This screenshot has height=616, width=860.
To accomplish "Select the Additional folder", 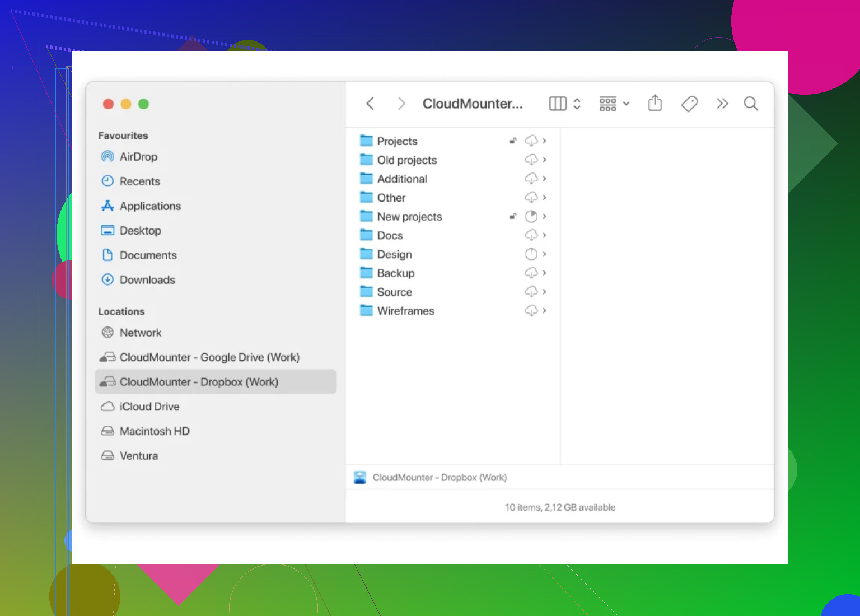I will tap(453, 179).
